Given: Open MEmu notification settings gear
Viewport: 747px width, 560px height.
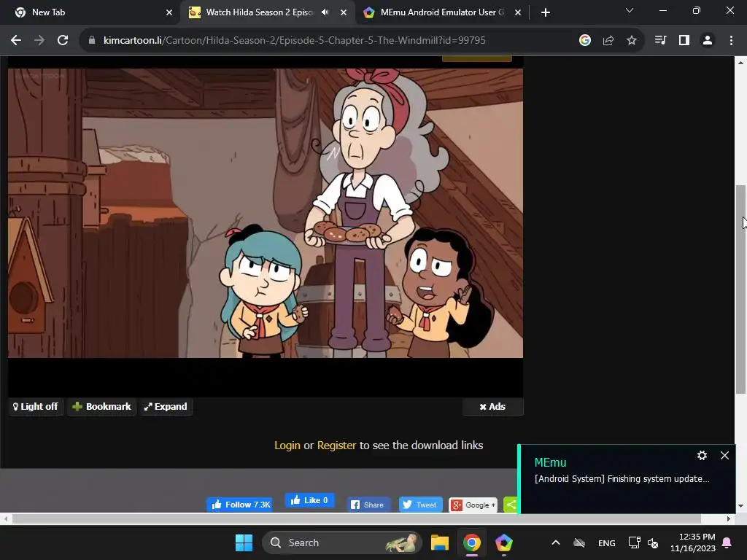Looking at the screenshot, I should (702, 455).
